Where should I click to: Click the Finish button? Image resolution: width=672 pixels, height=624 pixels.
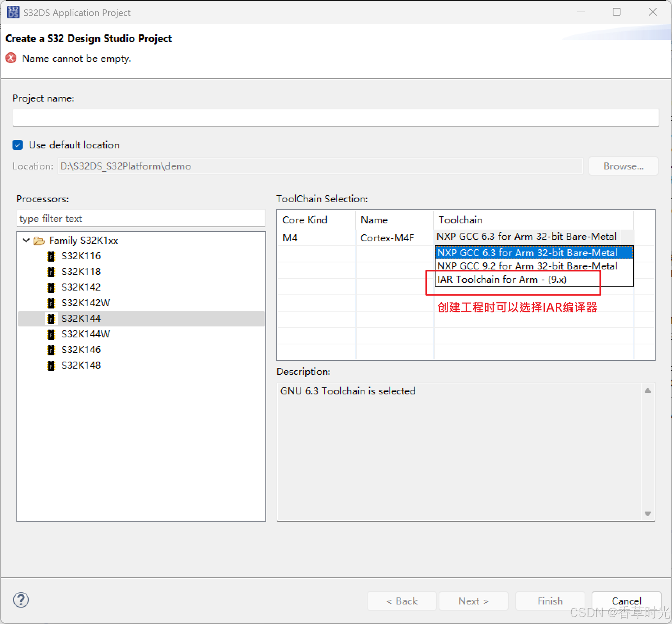pyautogui.click(x=550, y=601)
